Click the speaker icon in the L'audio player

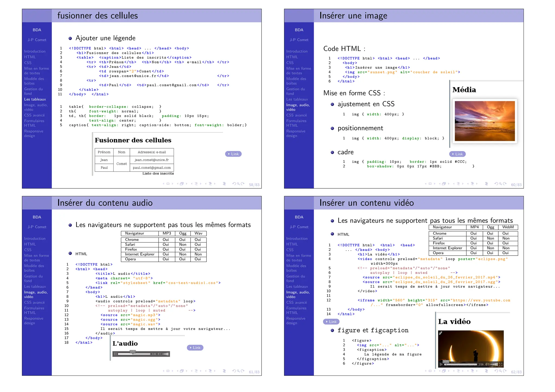pos(159,354)
